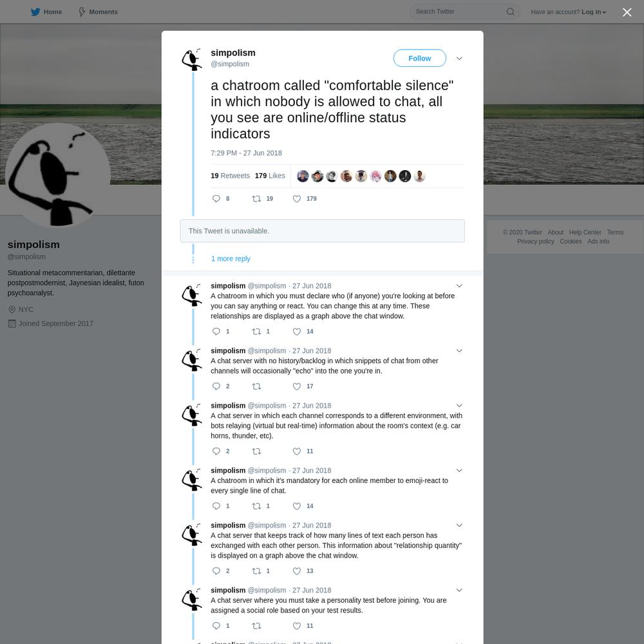This screenshot has height=644, width=644.
Task: Like the personality test tweet
Action: (296, 626)
